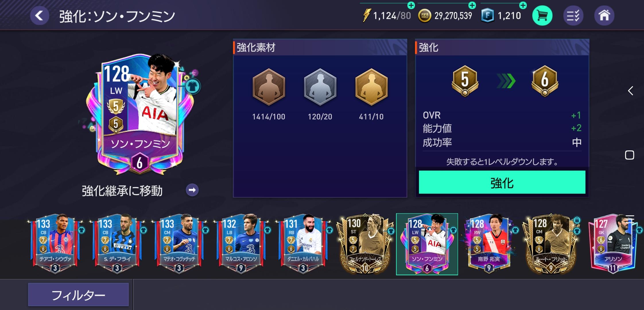Expand the side panel chevron at right edge
This screenshot has width=644, height=310.
tap(631, 91)
